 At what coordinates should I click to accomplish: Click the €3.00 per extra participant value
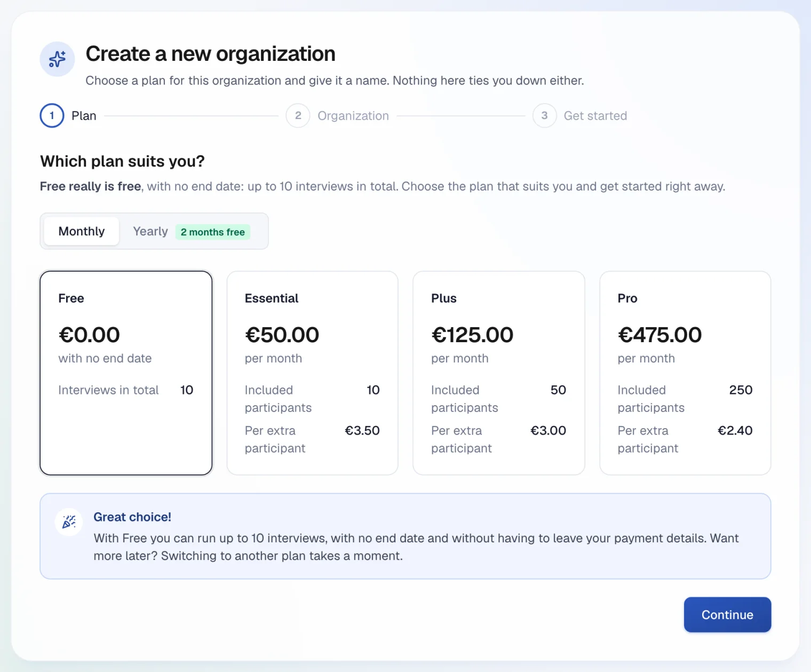(x=548, y=431)
